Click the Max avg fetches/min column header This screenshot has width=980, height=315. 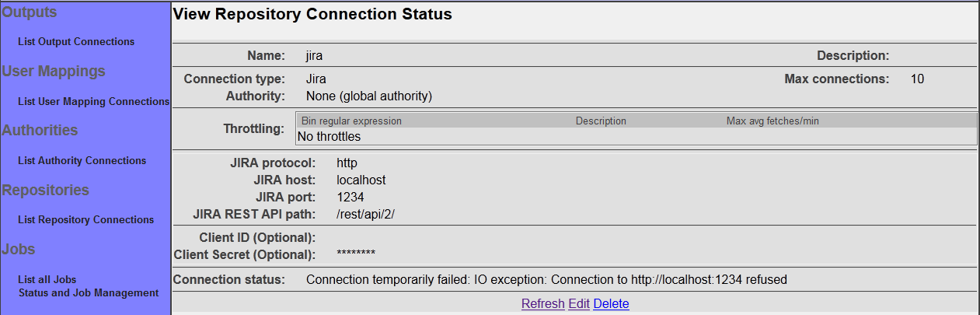pyautogui.click(x=772, y=121)
